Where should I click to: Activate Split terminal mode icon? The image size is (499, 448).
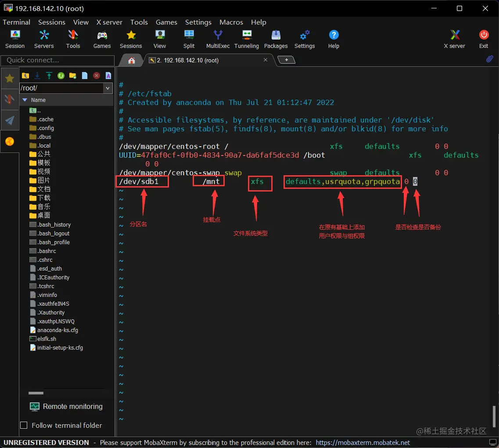click(189, 39)
